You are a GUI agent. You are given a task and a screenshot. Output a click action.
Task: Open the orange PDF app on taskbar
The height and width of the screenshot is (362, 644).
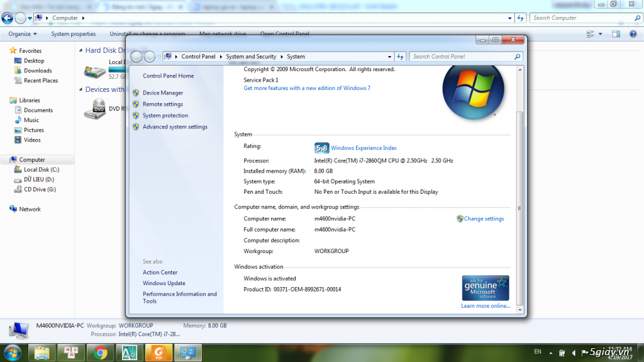tap(158, 353)
